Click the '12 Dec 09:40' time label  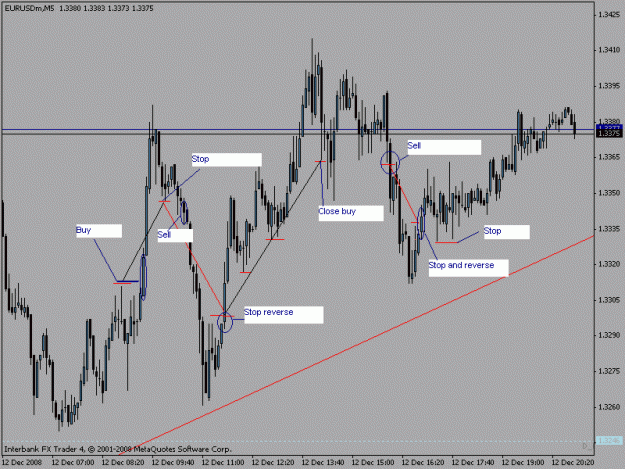point(173,462)
